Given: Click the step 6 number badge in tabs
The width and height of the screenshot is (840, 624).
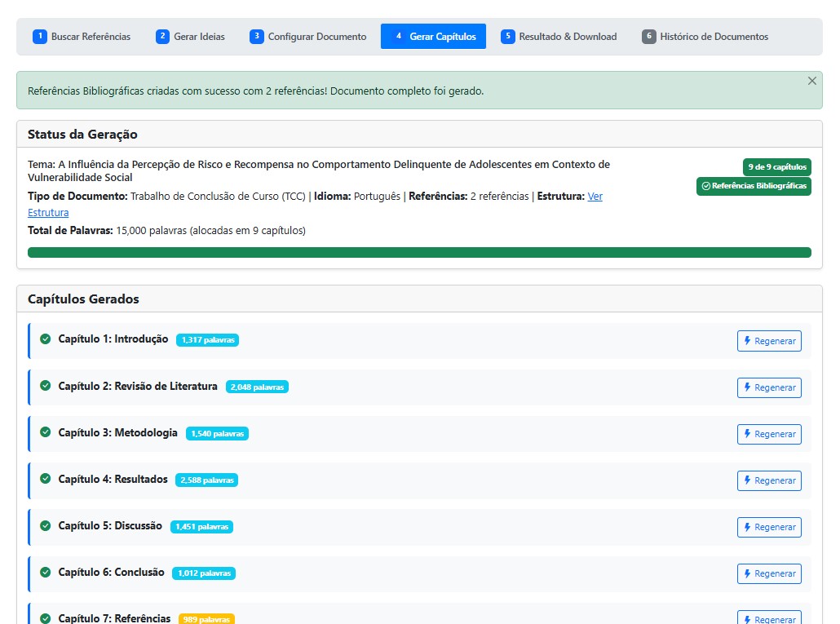Looking at the screenshot, I should click(x=648, y=37).
